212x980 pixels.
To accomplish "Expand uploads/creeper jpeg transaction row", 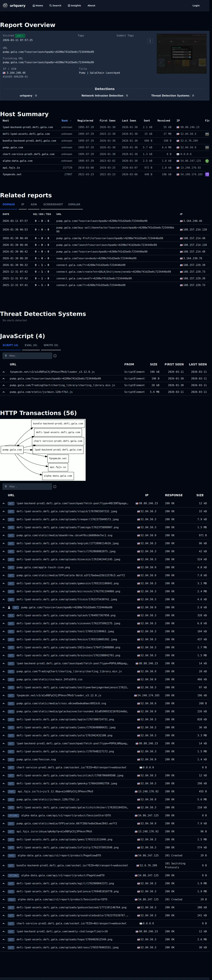I will 4,519.
